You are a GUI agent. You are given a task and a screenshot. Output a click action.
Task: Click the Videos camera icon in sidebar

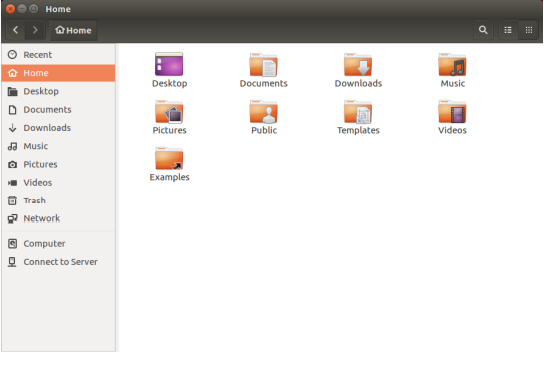(x=12, y=183)
